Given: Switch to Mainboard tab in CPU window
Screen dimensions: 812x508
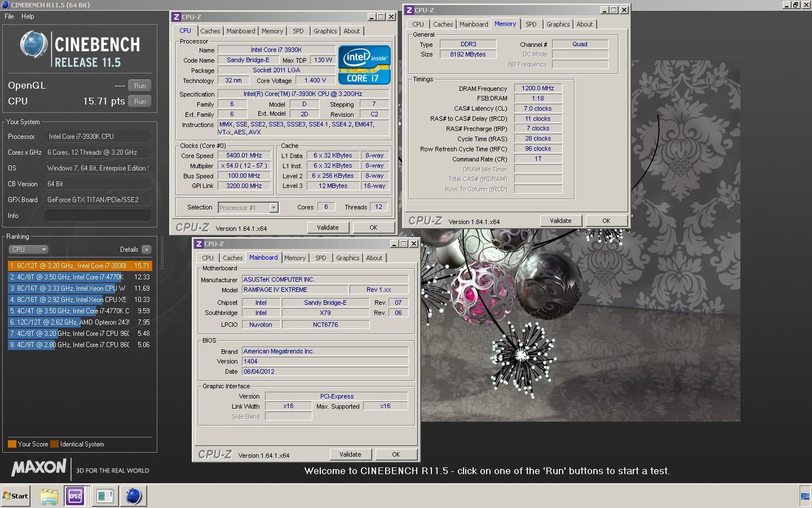Looking at the screenshot, I should [241, 31].
